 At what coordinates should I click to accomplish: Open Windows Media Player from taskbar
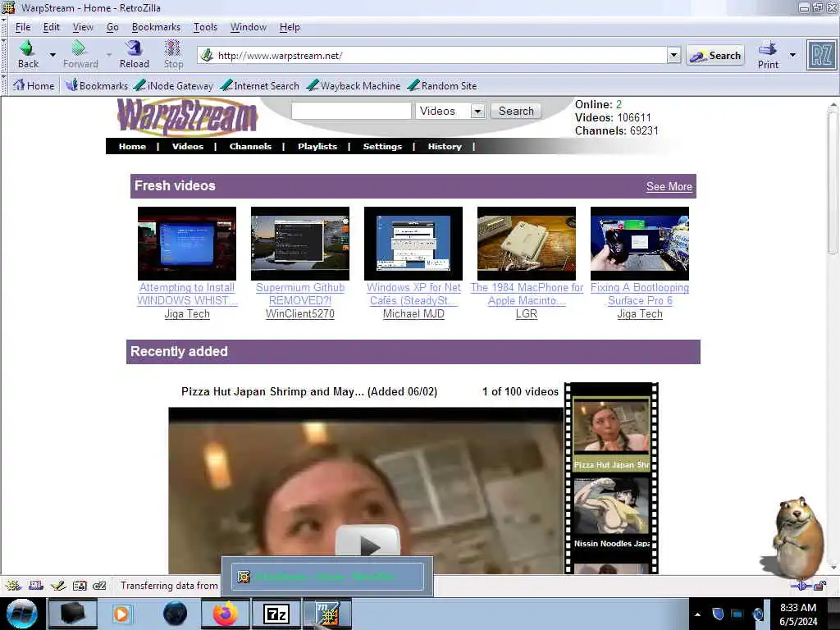pyautogui.click(x=121, y=614)
